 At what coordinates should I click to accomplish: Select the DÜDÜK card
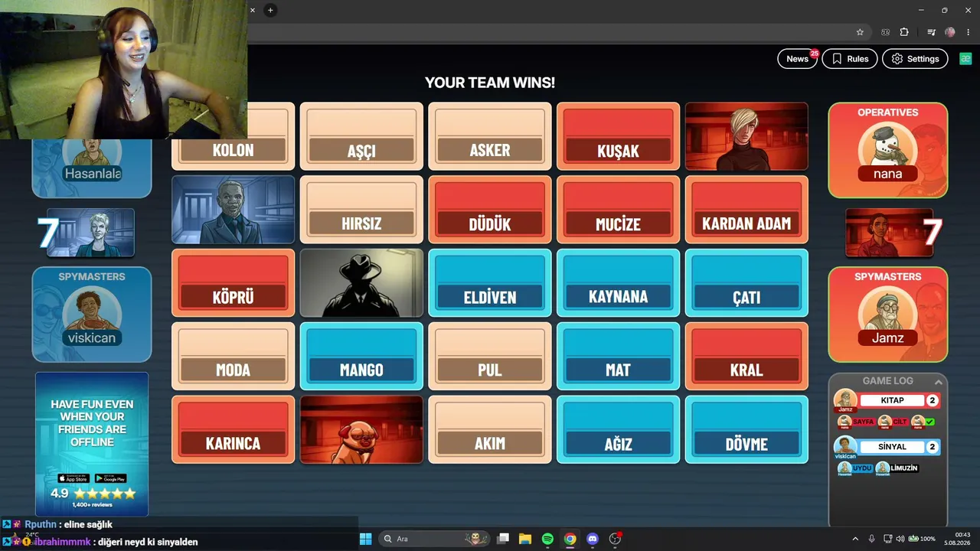click(x=490, y=210)
